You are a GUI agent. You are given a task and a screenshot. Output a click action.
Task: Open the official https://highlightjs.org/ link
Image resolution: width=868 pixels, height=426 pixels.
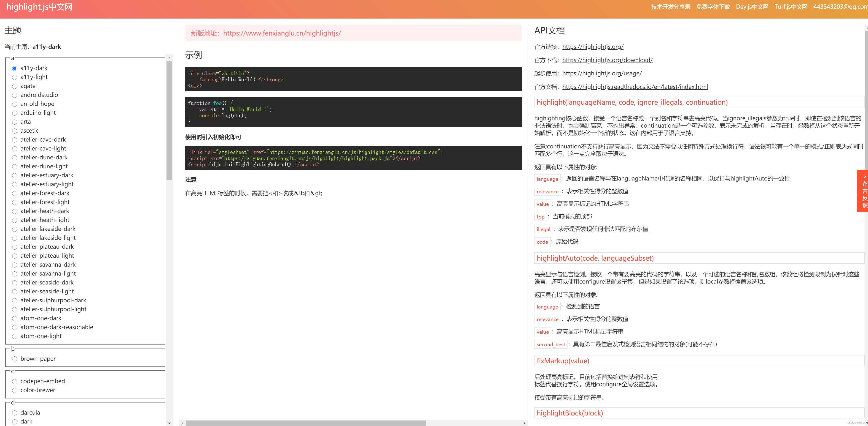click(593, 47)
